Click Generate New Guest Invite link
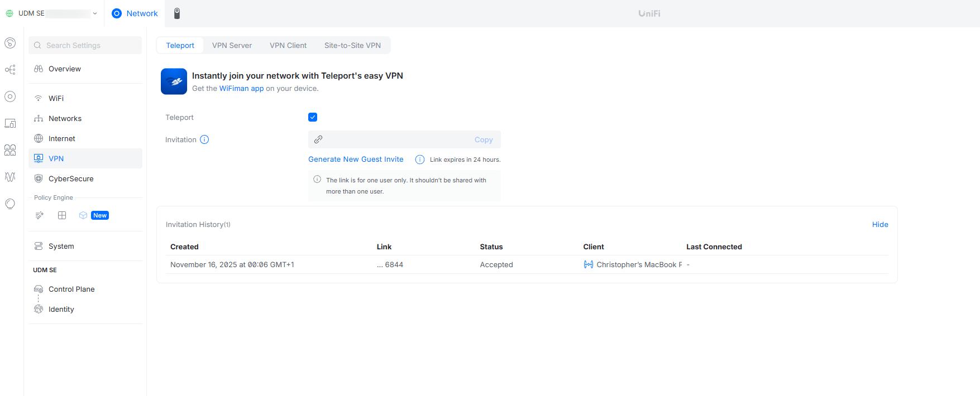The image size is (980, 396). tap(356, 159)
